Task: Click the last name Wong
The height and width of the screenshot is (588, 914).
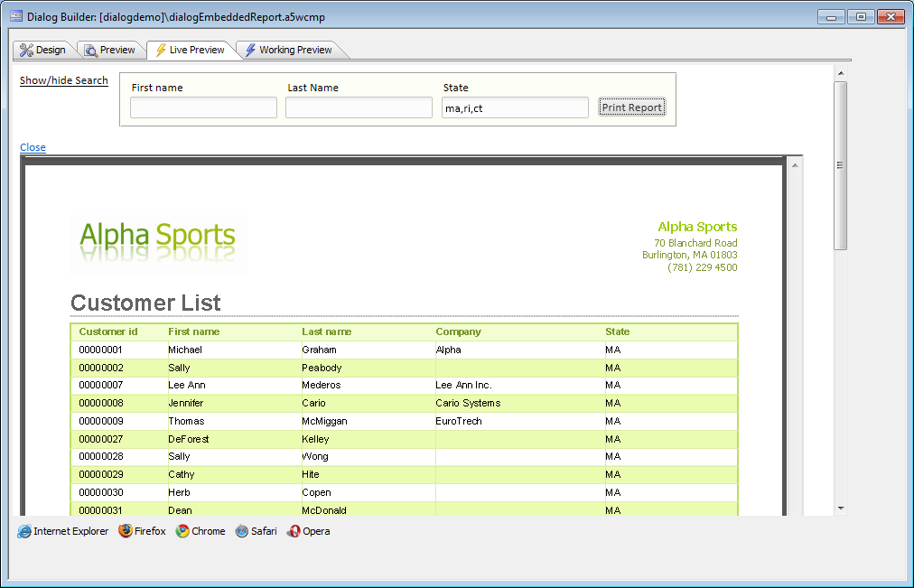Action: (x=315, y=456)
